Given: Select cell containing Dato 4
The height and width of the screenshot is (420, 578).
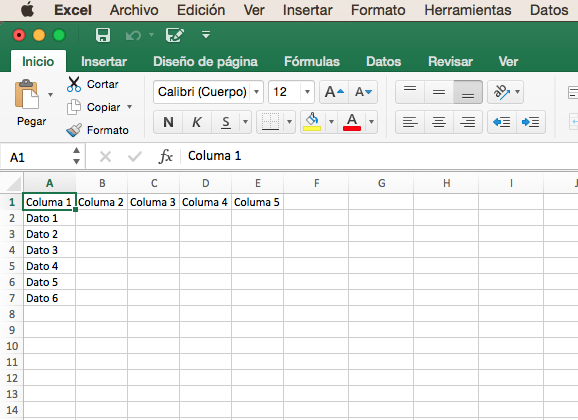Looking at the screenshot, I should point(49,266).
